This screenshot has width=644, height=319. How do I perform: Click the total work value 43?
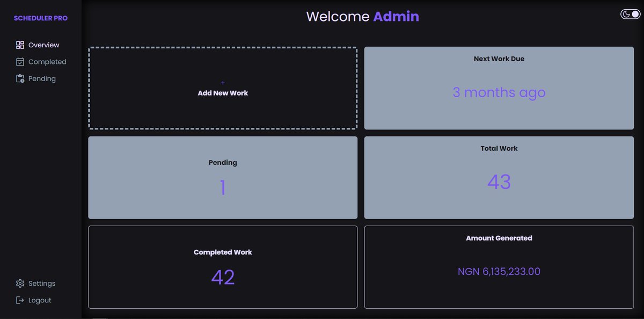tap(499, 182)
